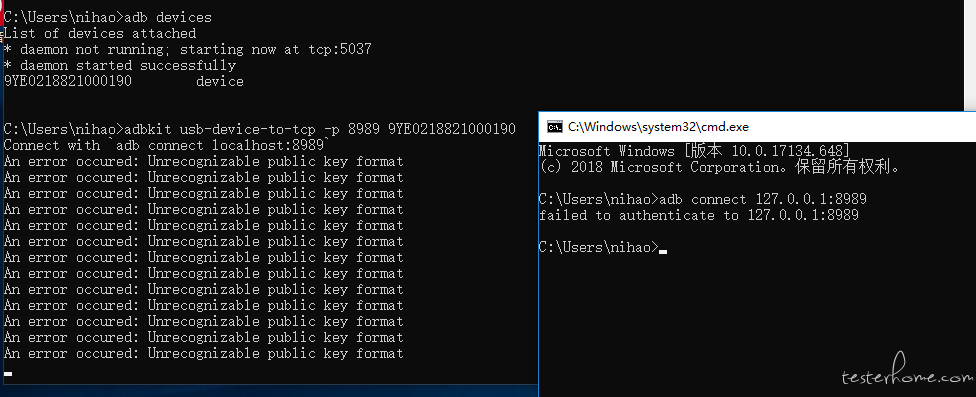The width and height of the screenshot is (976, 397).
Task: Click the Microsoft Corporation copyright line
Action: [x=719, y=167]
